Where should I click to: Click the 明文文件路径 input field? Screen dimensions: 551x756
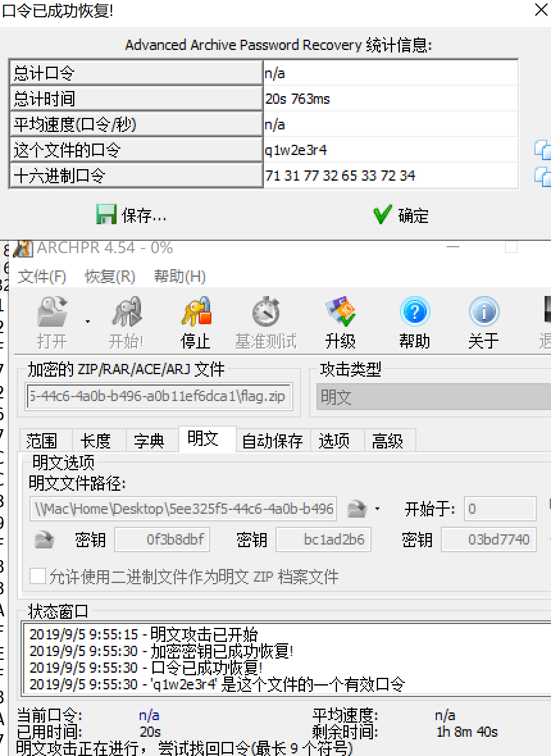[x=183, y=509]
